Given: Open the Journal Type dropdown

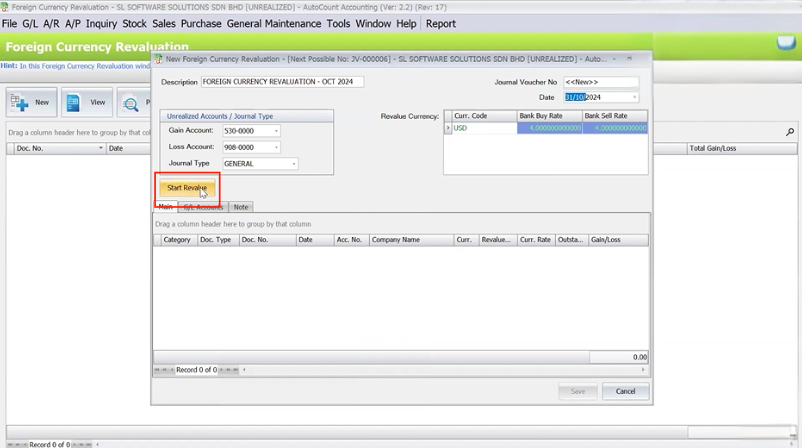Looking at the screenshot, I should point(294,164).
